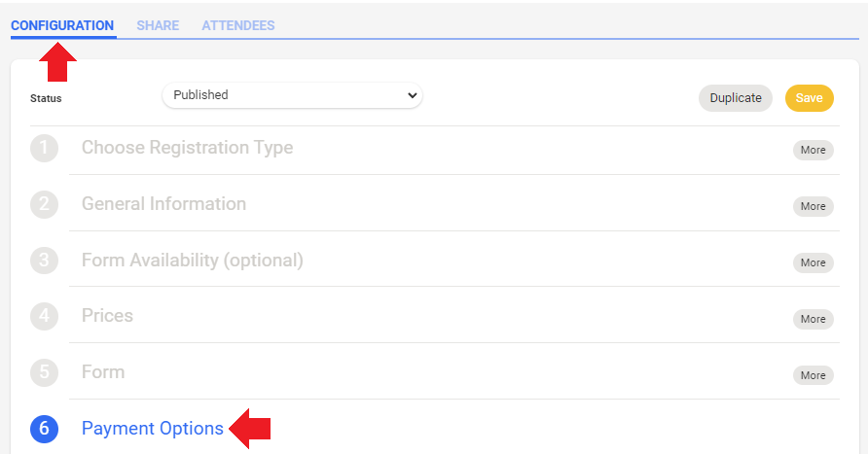Click the step 1 number circle
The image size is (868, 454).
tap(44, 149)
